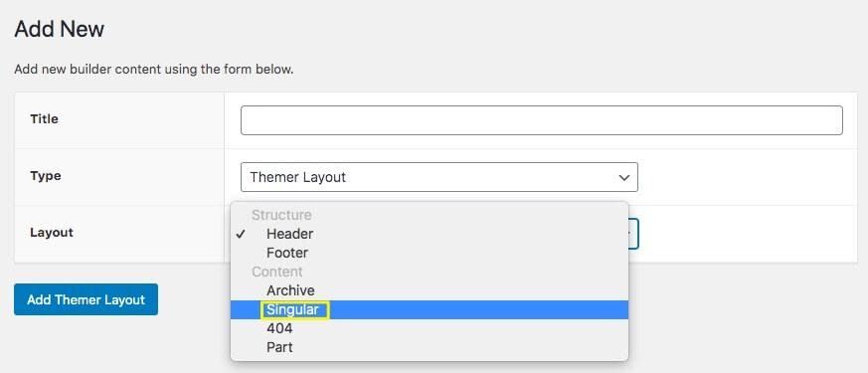
Task: Click the Layout field label
Action: [x=52, y=233]
